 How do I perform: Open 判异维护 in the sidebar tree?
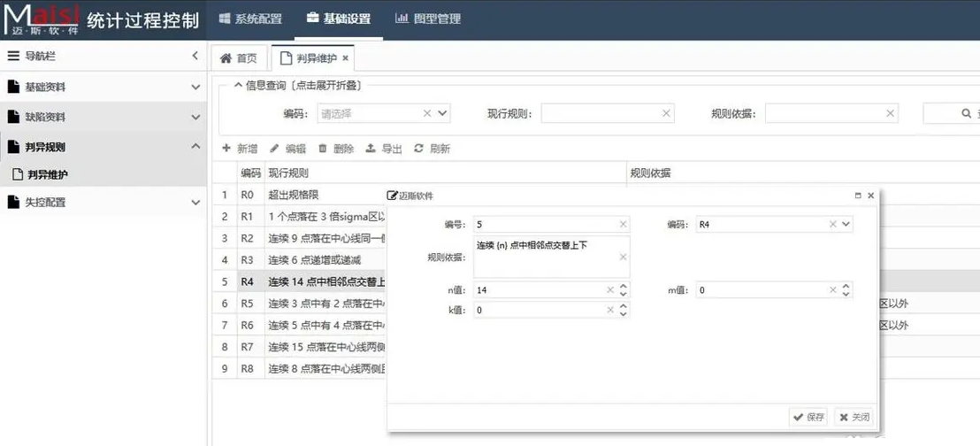coord(103,174)
